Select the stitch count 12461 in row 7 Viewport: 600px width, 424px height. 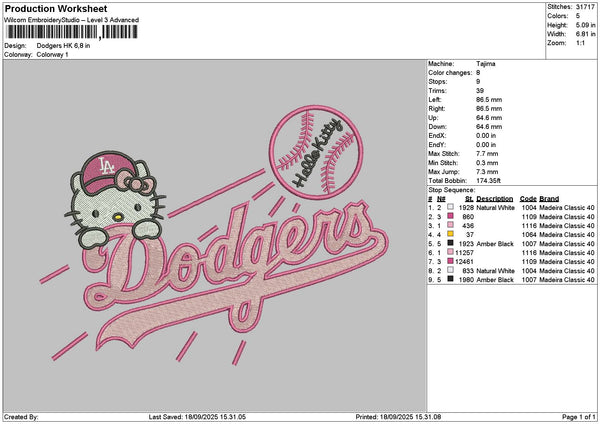click(465, 262)
